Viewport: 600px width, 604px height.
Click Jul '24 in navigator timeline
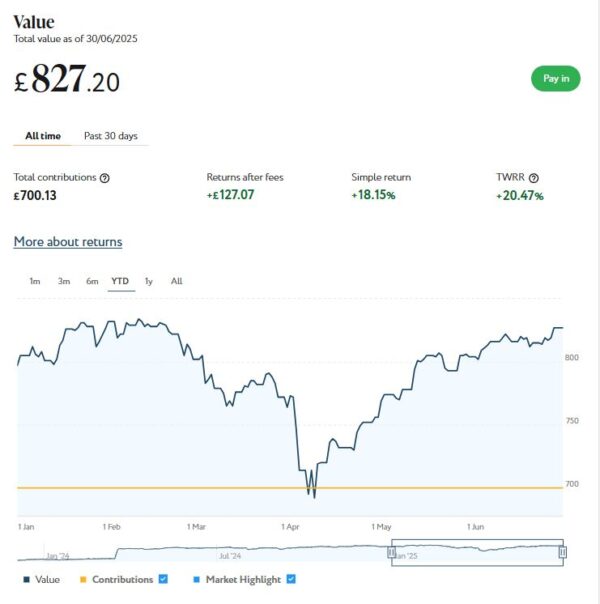[x=230, y=555]
